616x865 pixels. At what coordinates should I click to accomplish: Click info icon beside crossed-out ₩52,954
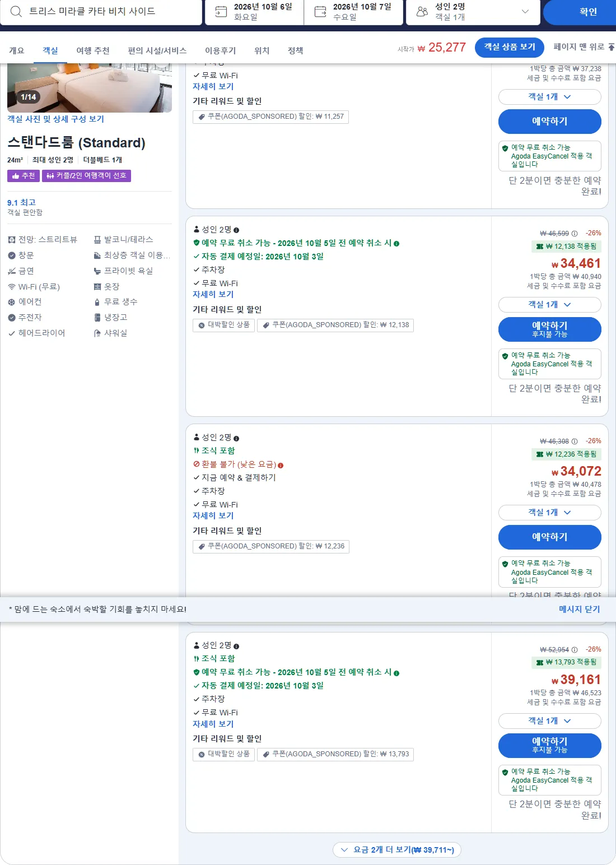click(x=575, y=650)
